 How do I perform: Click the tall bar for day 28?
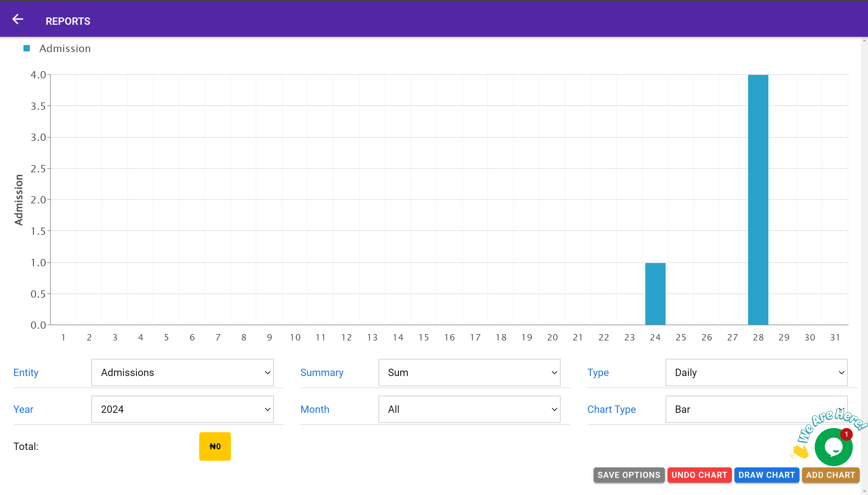[758, 200]
